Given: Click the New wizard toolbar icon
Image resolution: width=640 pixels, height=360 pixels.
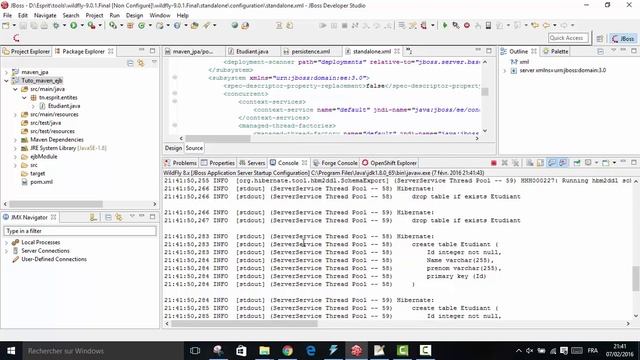Looking at the screenshot, I should click(6, 25).
